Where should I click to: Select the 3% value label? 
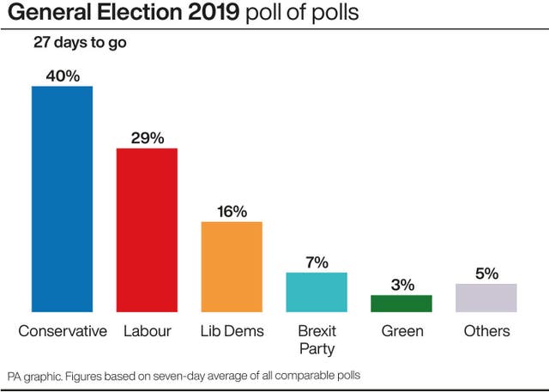[402, 285]
